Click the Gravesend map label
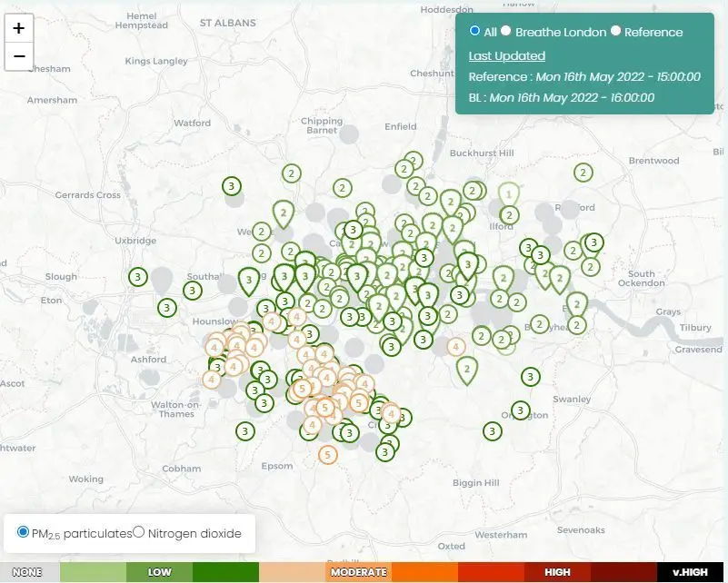728x583 pixels. coord(699,350)
